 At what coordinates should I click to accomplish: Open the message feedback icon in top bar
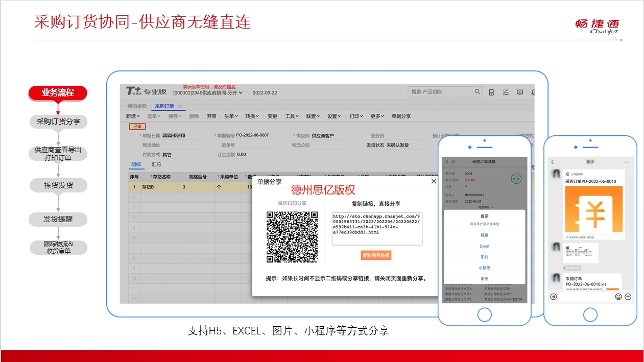pyautogui.click(x=520, y=92)
